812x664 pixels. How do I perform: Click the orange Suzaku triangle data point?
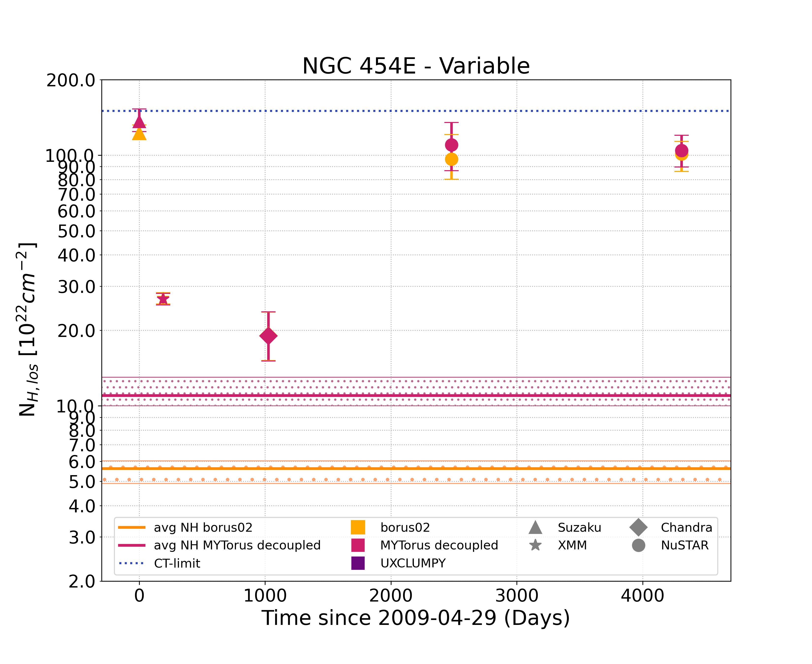(139, 135)
